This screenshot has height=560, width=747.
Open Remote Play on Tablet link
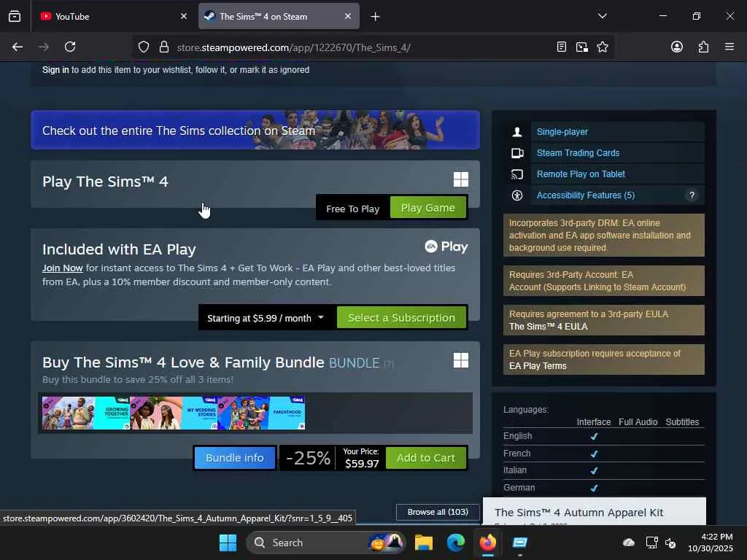[581, 174]
